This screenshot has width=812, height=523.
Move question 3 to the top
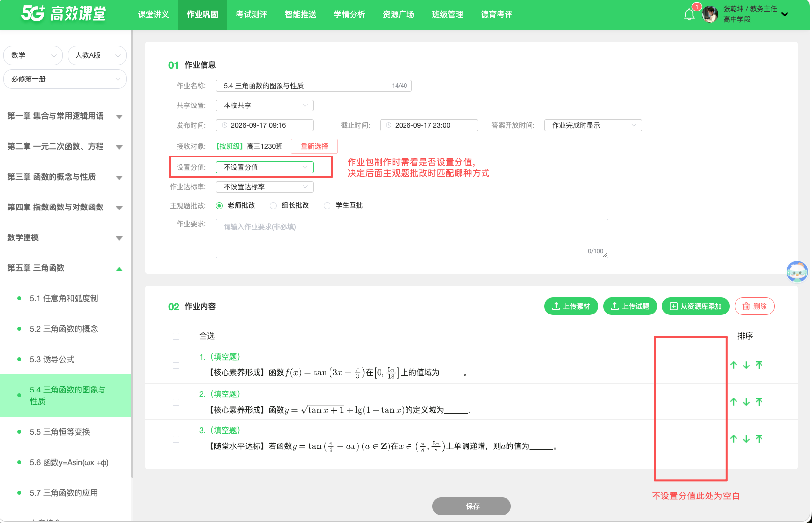pyautogui.click(x=759, y=439)
